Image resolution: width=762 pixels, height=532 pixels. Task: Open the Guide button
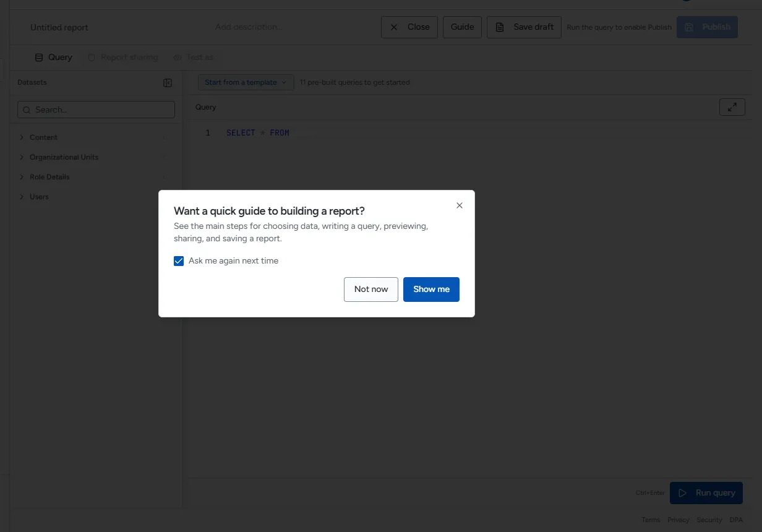[462, 27]
